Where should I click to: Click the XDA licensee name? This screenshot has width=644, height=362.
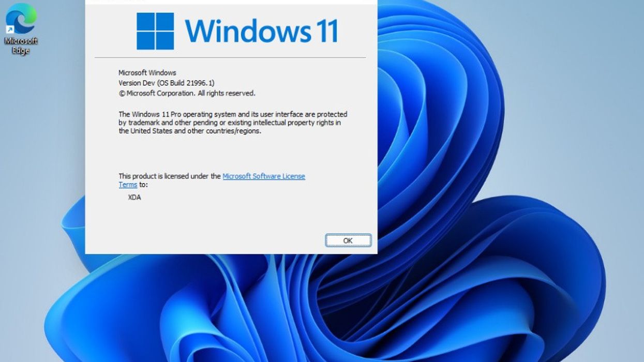pyautogui.click(x=136, y=197)
